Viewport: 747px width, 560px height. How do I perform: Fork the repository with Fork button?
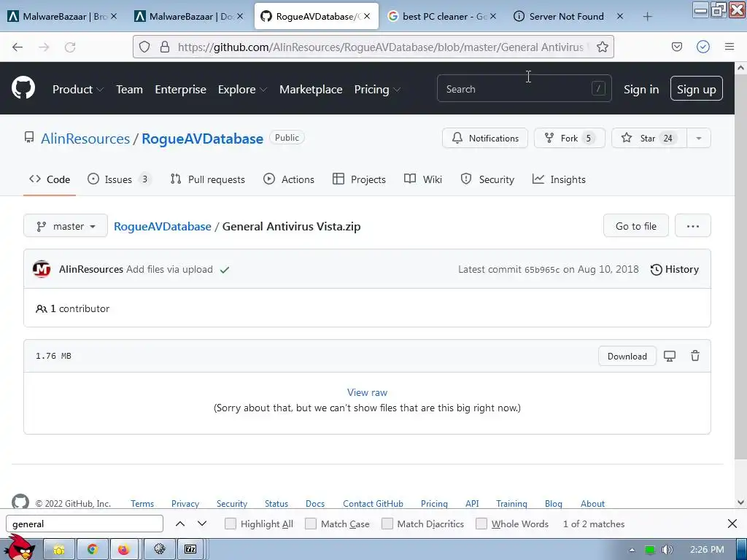[x=569, y=138]
